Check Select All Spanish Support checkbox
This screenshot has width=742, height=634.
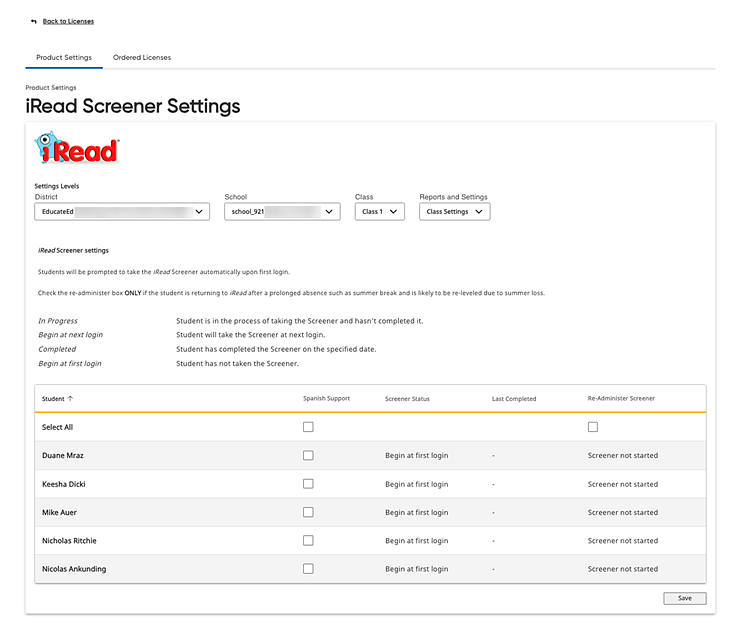[308, 427]
